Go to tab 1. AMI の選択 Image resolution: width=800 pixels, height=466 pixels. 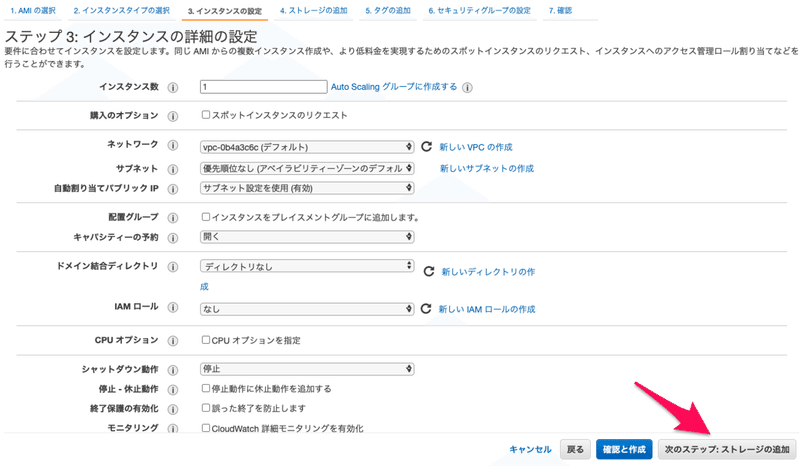33,10
